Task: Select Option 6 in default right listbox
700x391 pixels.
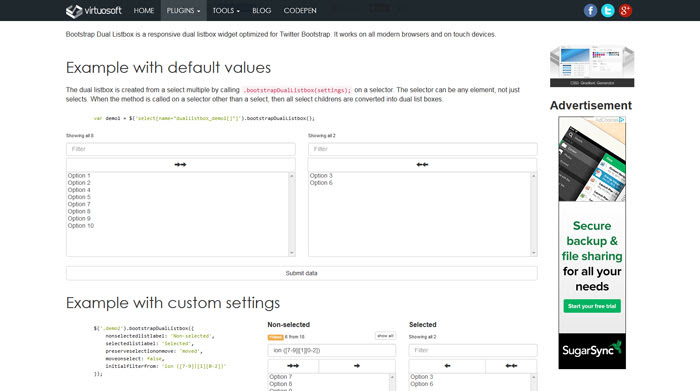Action: point(321,183)
